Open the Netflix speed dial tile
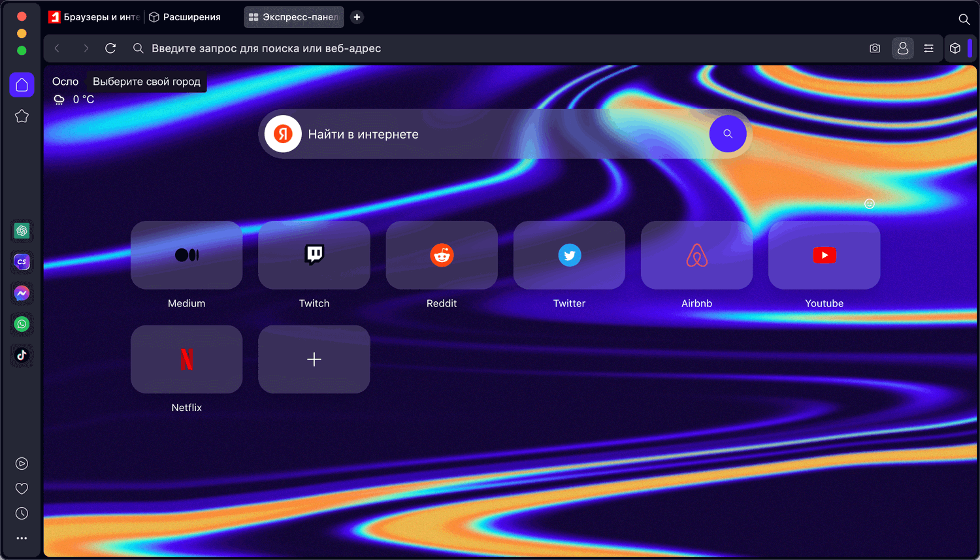This screenshot has width=980, height=560. point(187,359)
